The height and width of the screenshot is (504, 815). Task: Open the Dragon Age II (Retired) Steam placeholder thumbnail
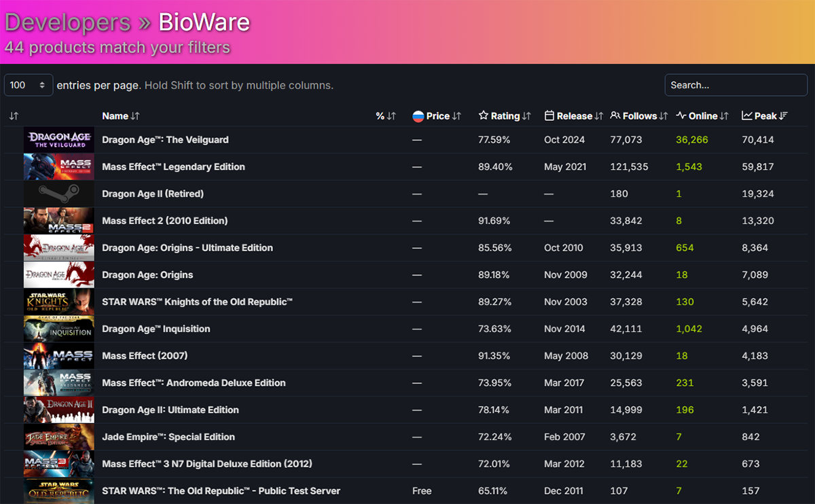coord(59,194)
